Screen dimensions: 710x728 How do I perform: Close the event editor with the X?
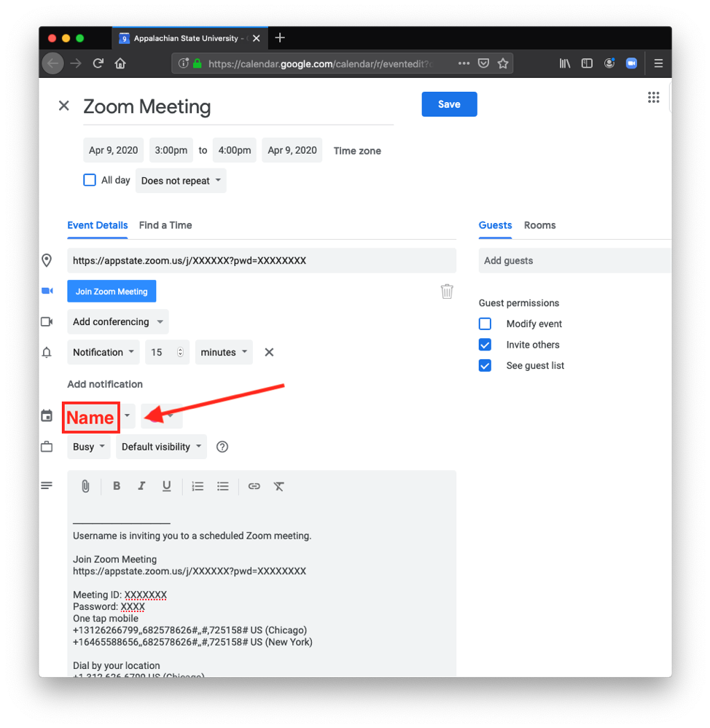(63, 106)
